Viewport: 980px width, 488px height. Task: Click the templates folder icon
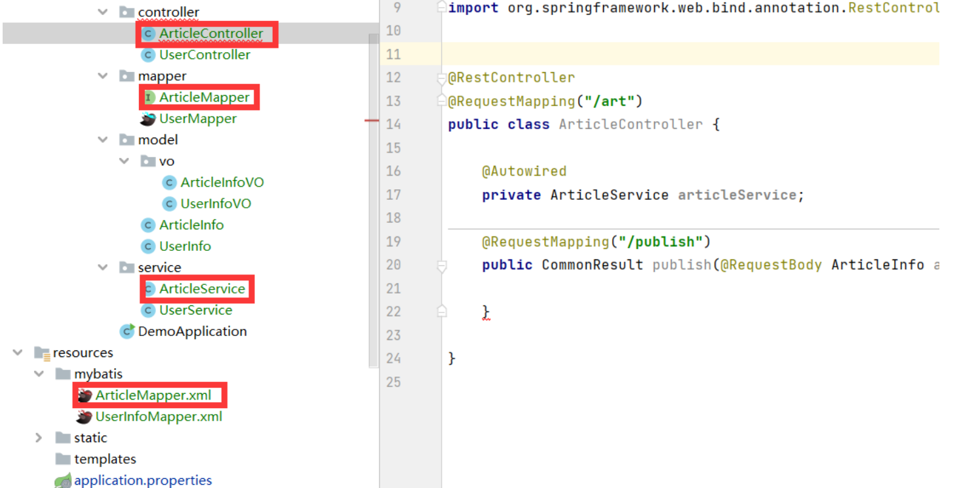(x=63, y=459)
